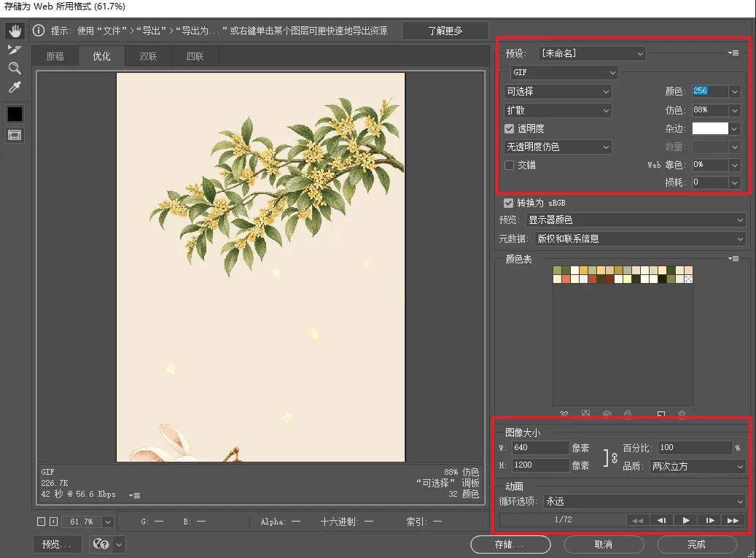Click the zoom out minus icon
Image resolution: width=756 pixels, height=558 pixels.
[x=42, y=522]
